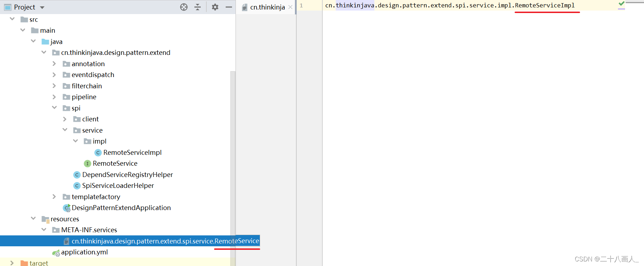The width and height of the screenshot is (644, 266).
Task: Expand the target folder
Action: [x=12, y=263]
